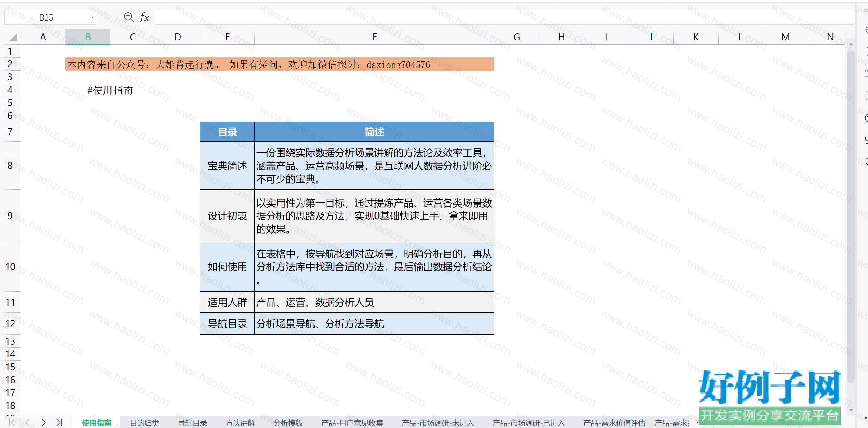Viewport: 868px width, 428px height.
Task: Click the split-pane handle above the vertical scrollbar
Action: point(851,34)
